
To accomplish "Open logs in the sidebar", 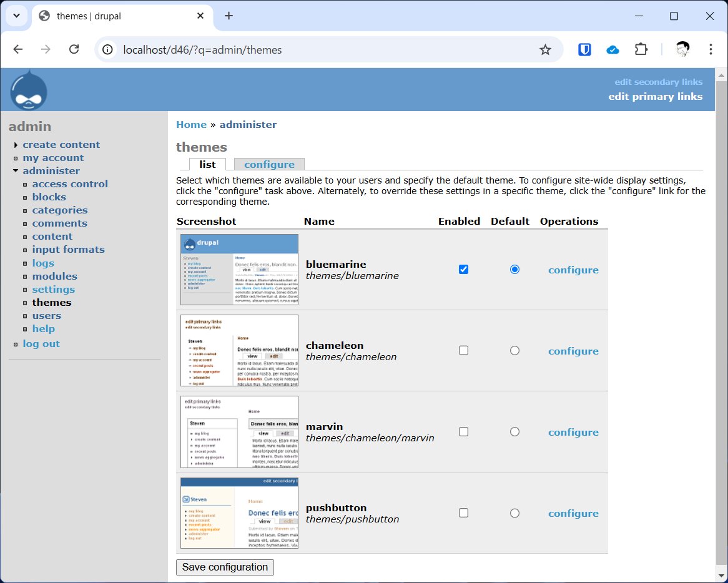I will [x=43, y=263].
